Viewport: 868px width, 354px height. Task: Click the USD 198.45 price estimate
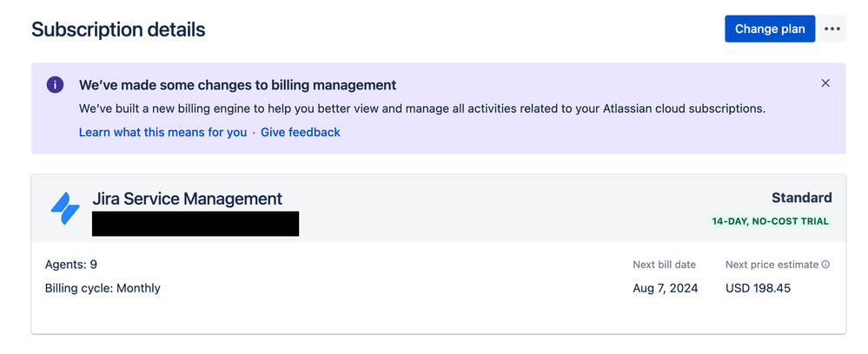point(758,288)
